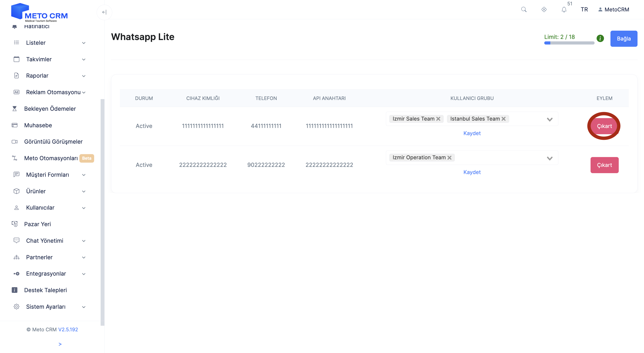Screen dimensions: 644x353
Task: Open the MetoCRM user profile menu
Action: (x=614, y=9)
